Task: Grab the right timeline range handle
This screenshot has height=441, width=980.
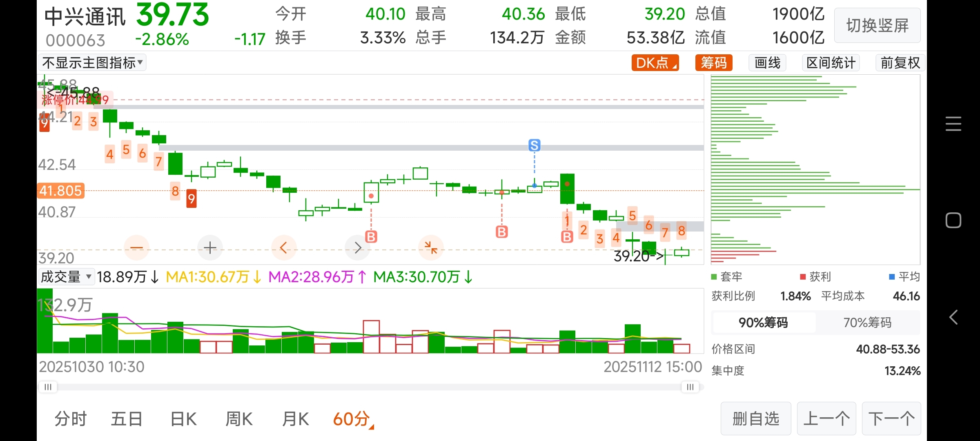Action: click(x=690, y=387)
